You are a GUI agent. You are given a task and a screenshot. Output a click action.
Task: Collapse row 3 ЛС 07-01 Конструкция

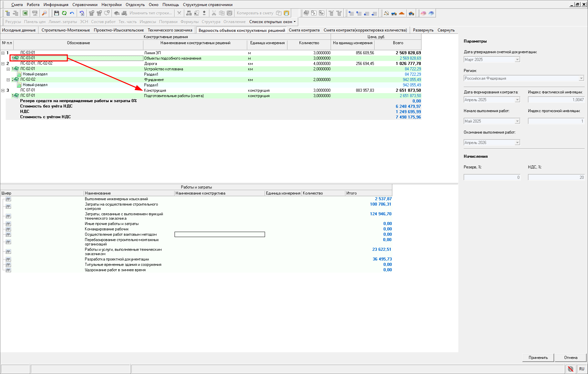[x=3, y=90]
